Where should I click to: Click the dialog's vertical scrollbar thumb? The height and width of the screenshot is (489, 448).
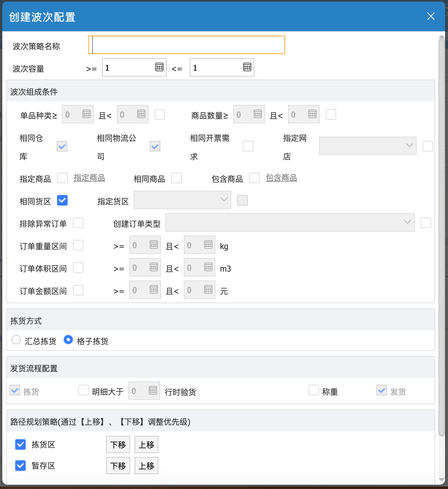pos(442,238)
